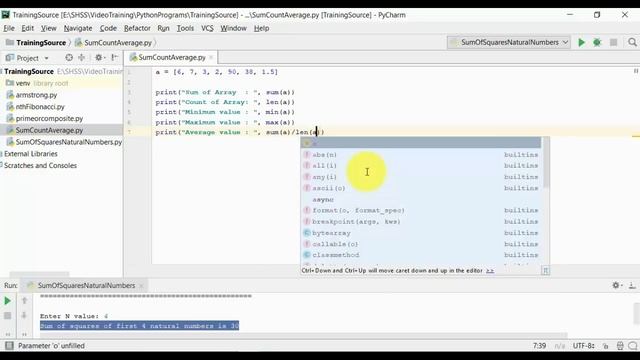
Task: Click the up arrow in Run panel
Action: pos(24,301)
